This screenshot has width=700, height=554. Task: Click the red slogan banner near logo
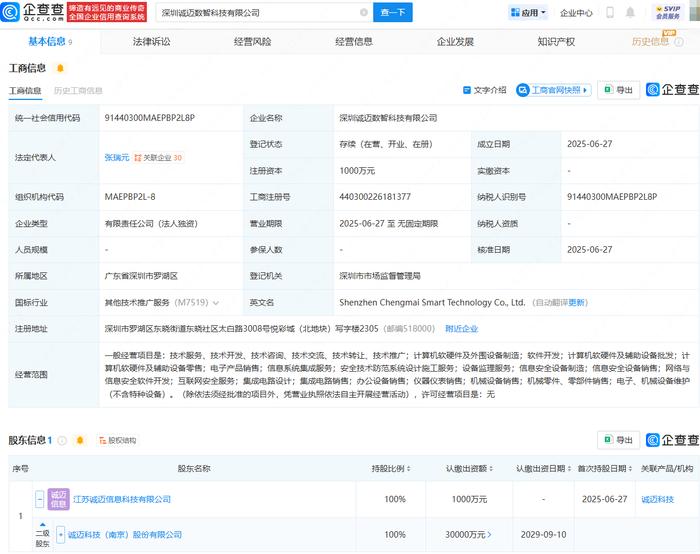(107, 12)
